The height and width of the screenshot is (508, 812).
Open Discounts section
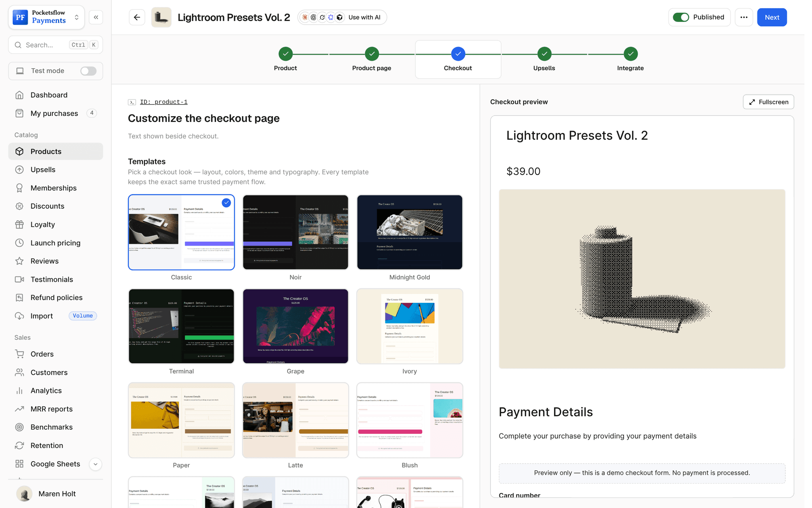56,206
